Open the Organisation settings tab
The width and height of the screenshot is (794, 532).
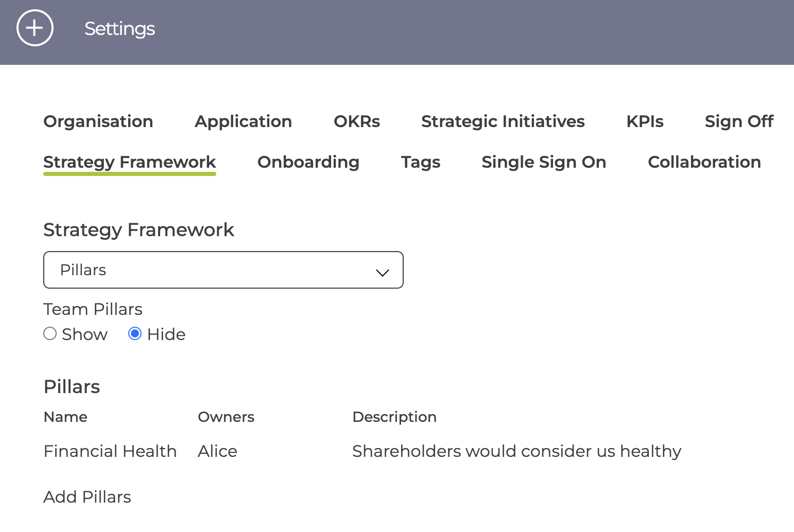[98, 121]
